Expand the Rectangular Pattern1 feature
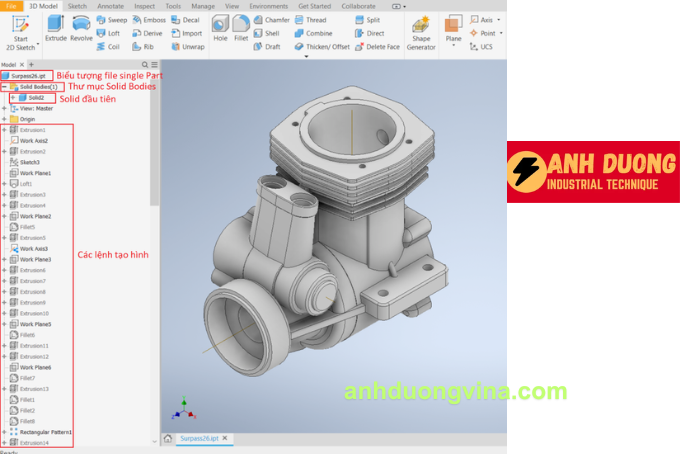Image resolution: width=680 pixels, height=454 pixels. point(4,432)
